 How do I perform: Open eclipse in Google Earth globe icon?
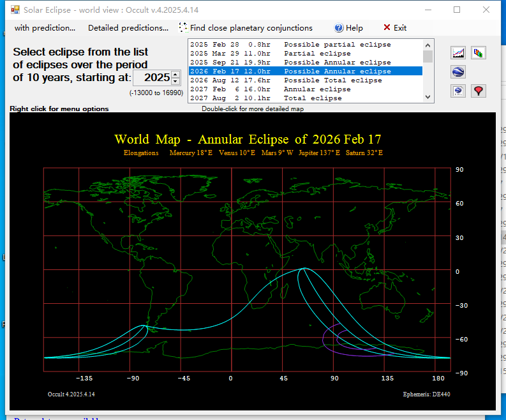coord(458,71)
